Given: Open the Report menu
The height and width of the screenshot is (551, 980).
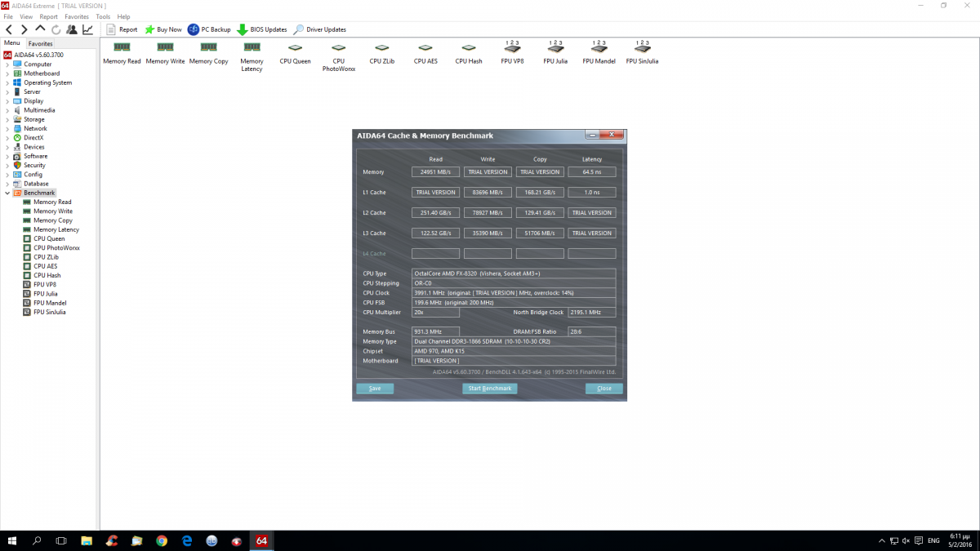Looking at the screenshot, I should [x=48, y=16].
